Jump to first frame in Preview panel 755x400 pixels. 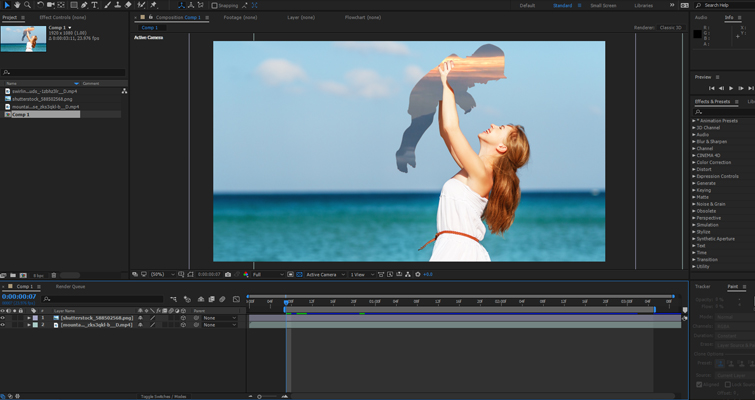(x=712, y=88)
